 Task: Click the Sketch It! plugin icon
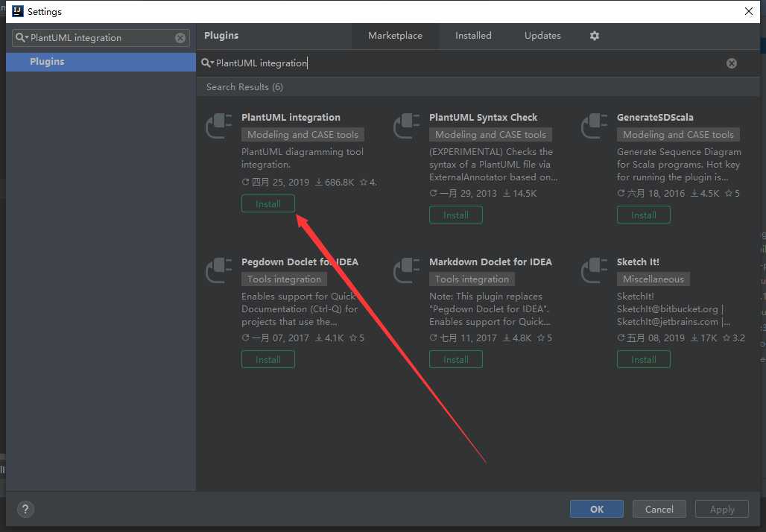(x=594, y=270)
